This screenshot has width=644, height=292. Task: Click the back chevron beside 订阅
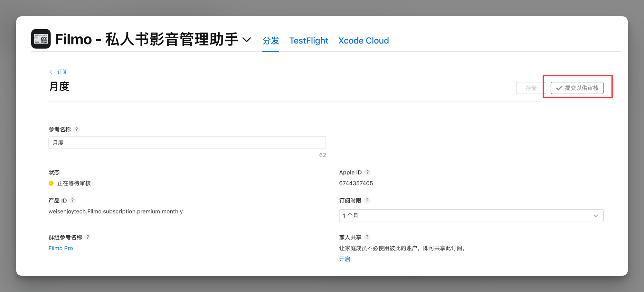[x=51, y=72]
